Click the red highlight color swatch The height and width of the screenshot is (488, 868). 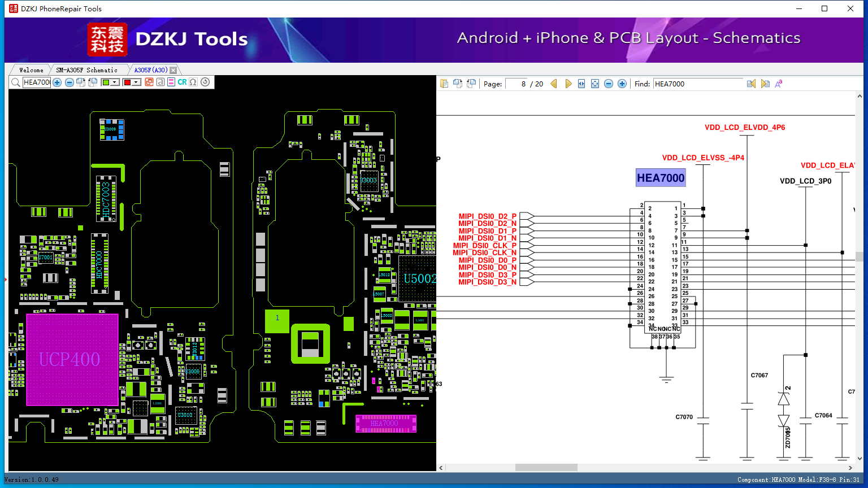(127, 82)
